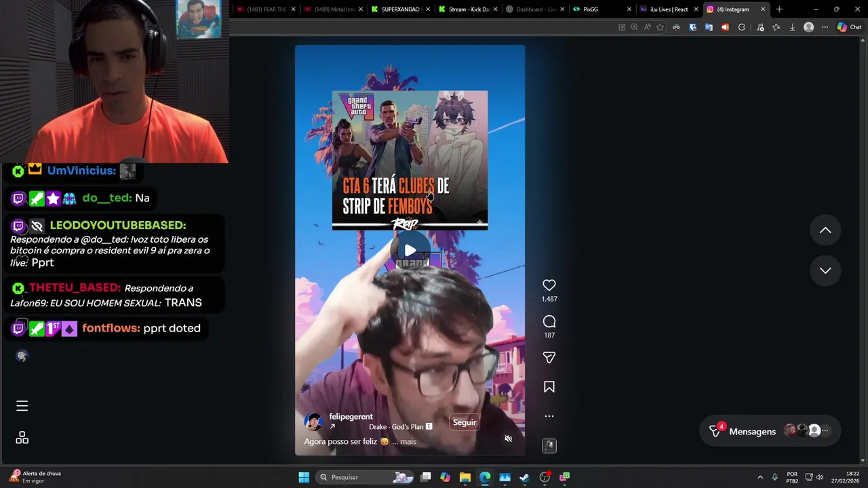The height and width of the screenshot is (488, 868).
Task: Follow felipegerent with Seguir button
Action: 465,422
